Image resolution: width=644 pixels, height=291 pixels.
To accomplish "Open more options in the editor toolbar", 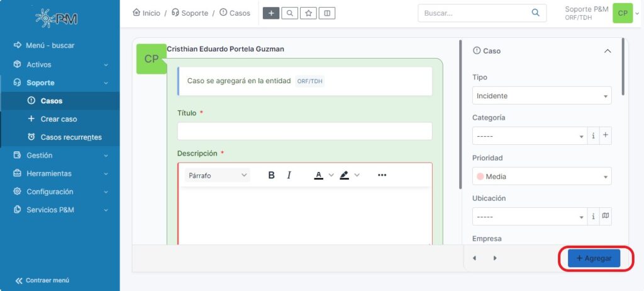I will point(382,175).
